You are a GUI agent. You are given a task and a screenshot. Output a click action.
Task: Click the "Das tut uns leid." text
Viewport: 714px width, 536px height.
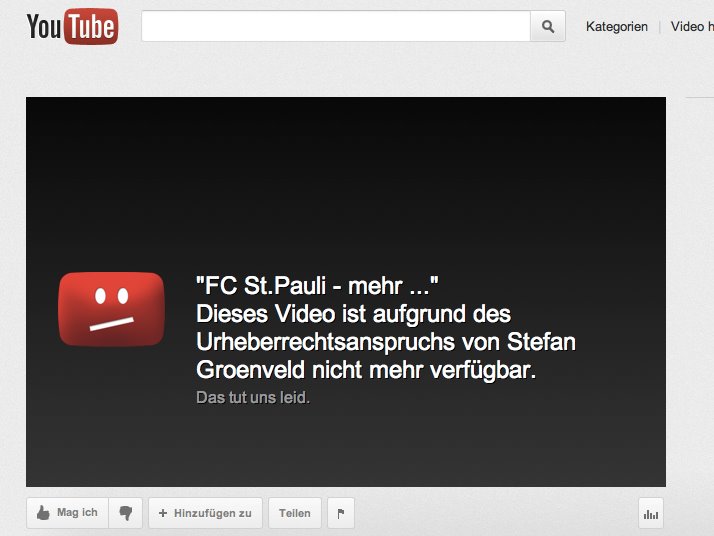[x=253, y=398]
